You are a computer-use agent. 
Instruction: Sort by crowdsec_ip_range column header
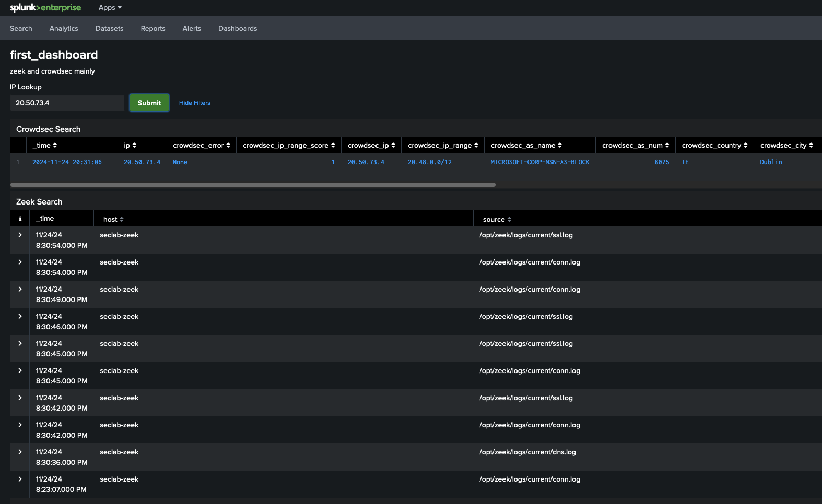[443, 145]
